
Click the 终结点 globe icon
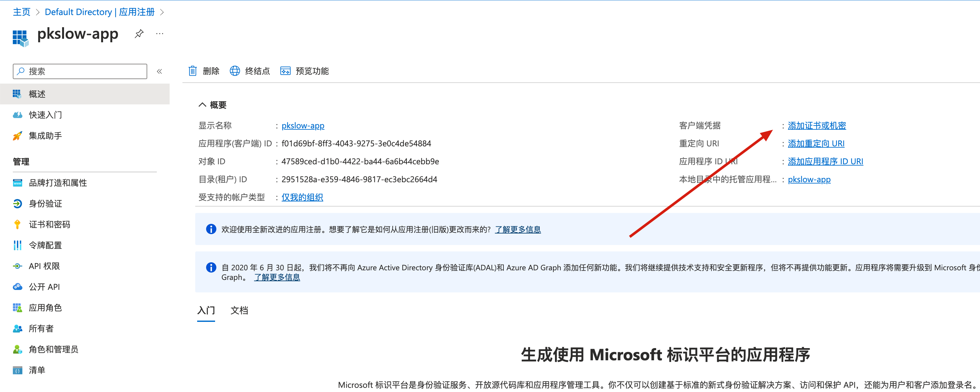click(x=235, y=71)
